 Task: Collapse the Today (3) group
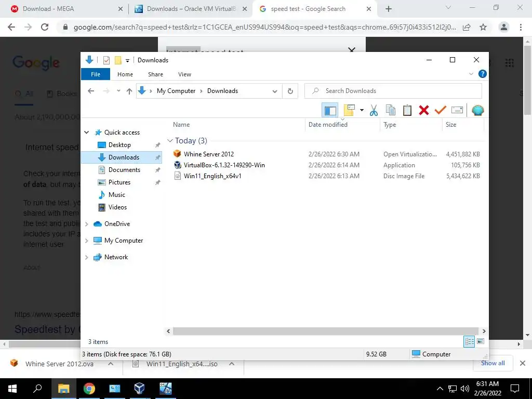[x=170, y=140]
